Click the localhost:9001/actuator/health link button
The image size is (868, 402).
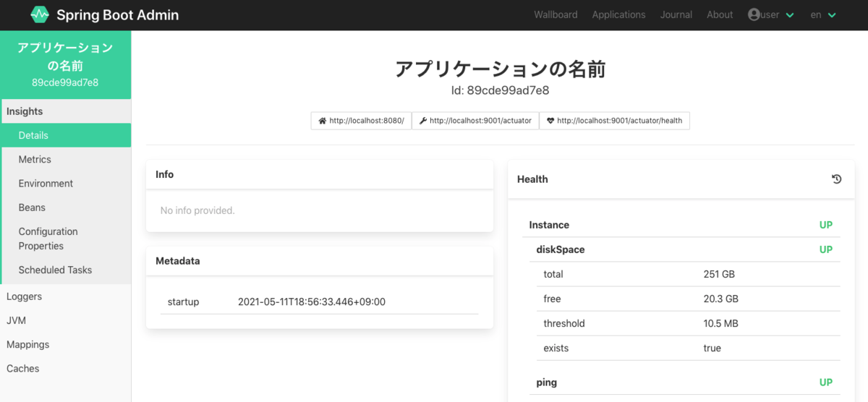click(x=614, y=121)
